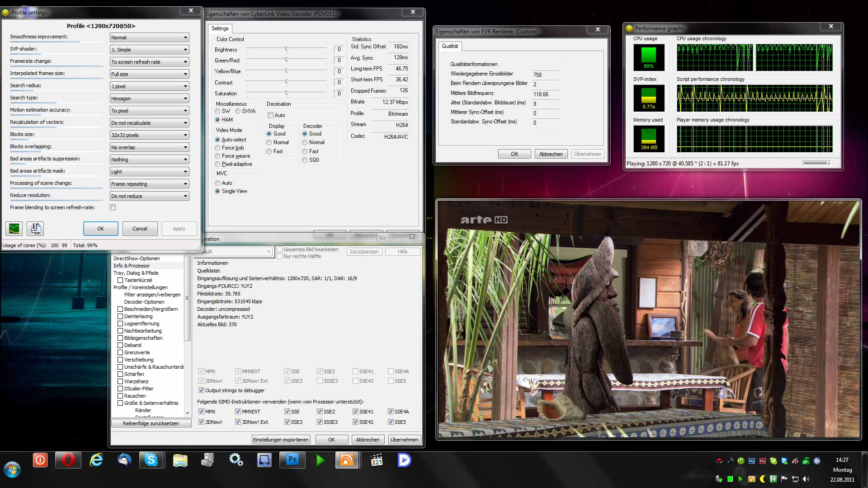Screen dimensions: 868x488
Task: Open performance graphs icon button in Profile settings
Action: tap(14, 229)
